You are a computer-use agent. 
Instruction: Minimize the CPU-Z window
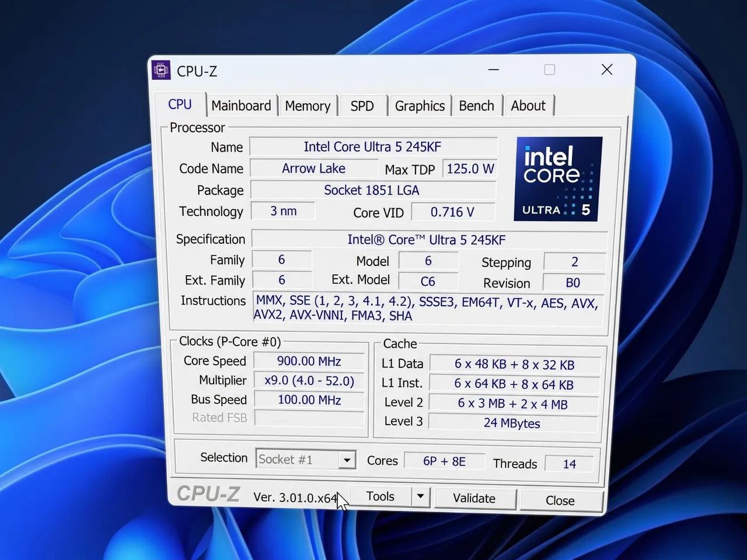[494, 69]
